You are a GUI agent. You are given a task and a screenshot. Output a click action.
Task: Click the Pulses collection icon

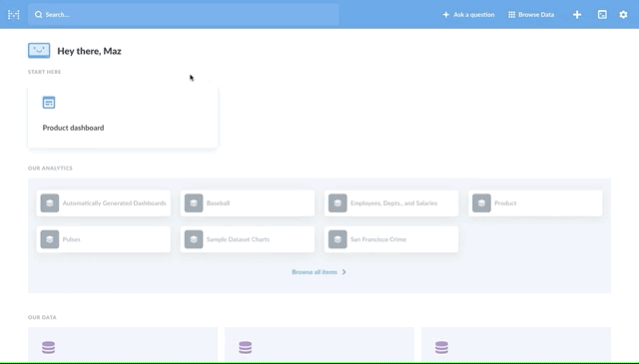[50, 239]
